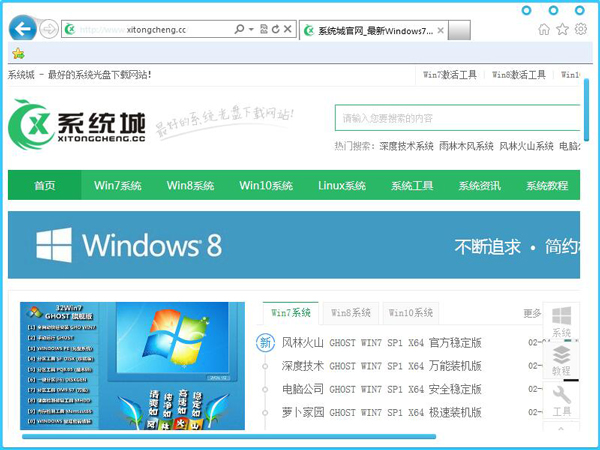Refresh the page with the reload icon
This screenshot has height=450, width=600.
click(276, 29)
